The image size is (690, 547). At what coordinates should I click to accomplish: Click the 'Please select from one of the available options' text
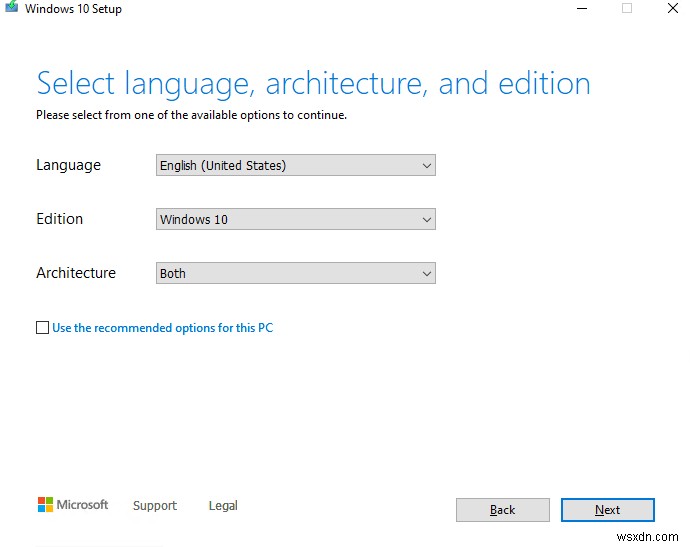click(x=191, y=115)
